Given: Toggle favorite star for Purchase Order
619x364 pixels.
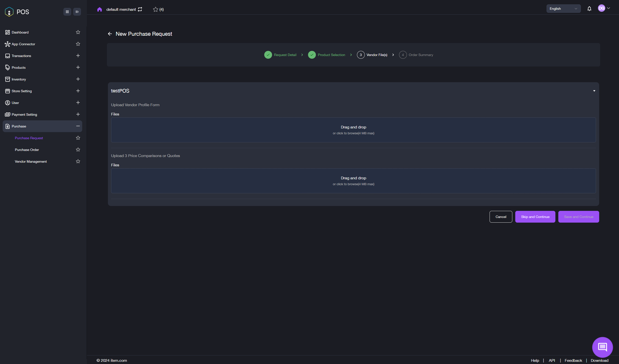Looking at the screenshot, I should [78, 149].
